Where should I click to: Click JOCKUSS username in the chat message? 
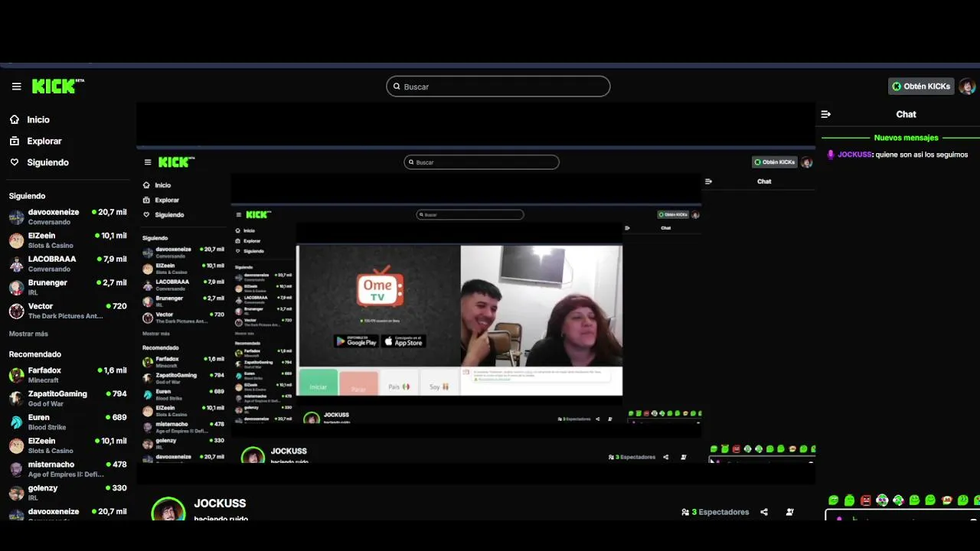(x=854, y=155)
